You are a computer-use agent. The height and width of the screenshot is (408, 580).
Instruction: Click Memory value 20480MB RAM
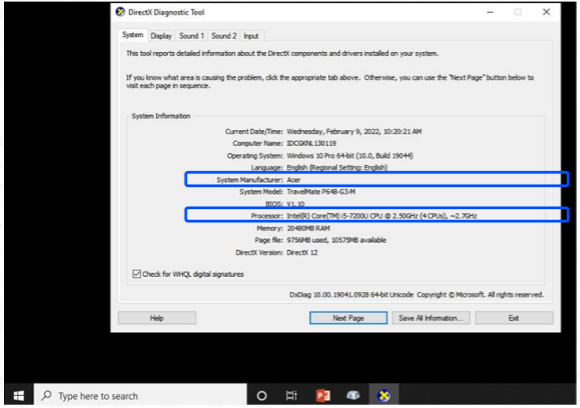308,229
